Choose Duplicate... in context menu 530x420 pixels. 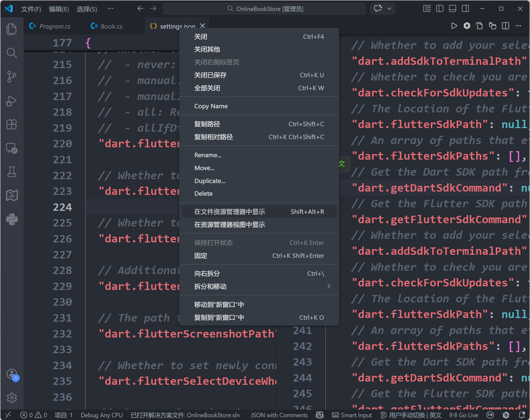[x=259, y=181]
